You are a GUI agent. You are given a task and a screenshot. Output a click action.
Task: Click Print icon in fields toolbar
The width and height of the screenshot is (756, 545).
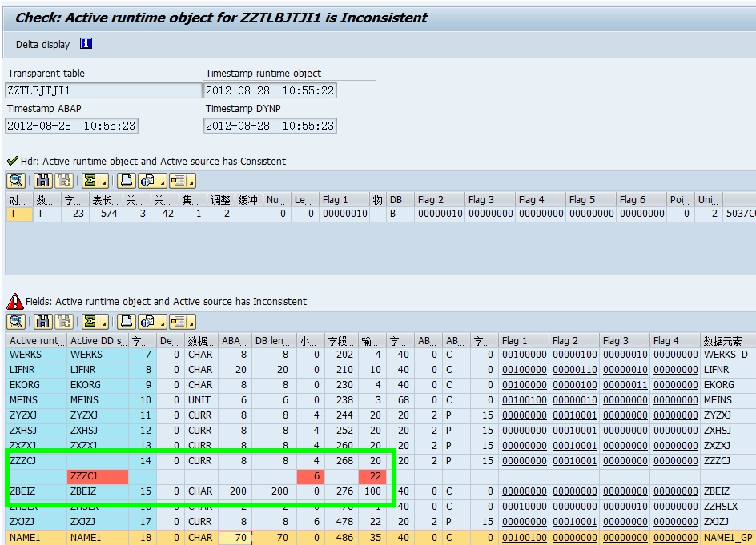coord(127,322)
